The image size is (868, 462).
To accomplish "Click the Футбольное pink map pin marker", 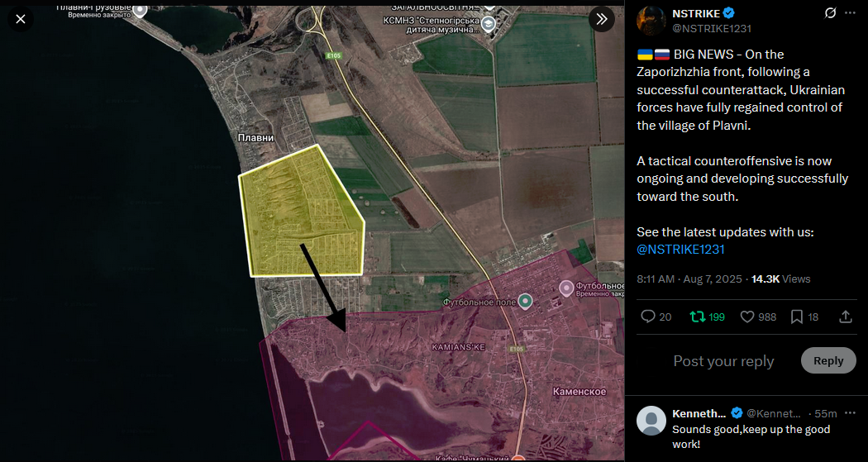I will [565, 288].
